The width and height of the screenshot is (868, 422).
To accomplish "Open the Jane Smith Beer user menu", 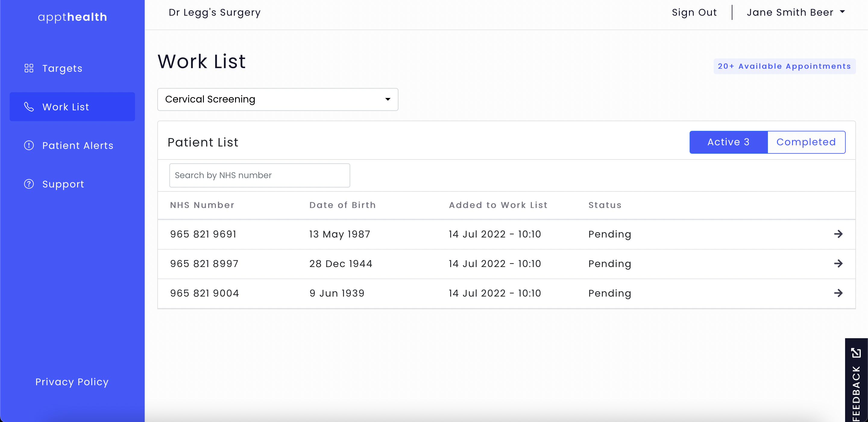I will (x=796, y=12).
